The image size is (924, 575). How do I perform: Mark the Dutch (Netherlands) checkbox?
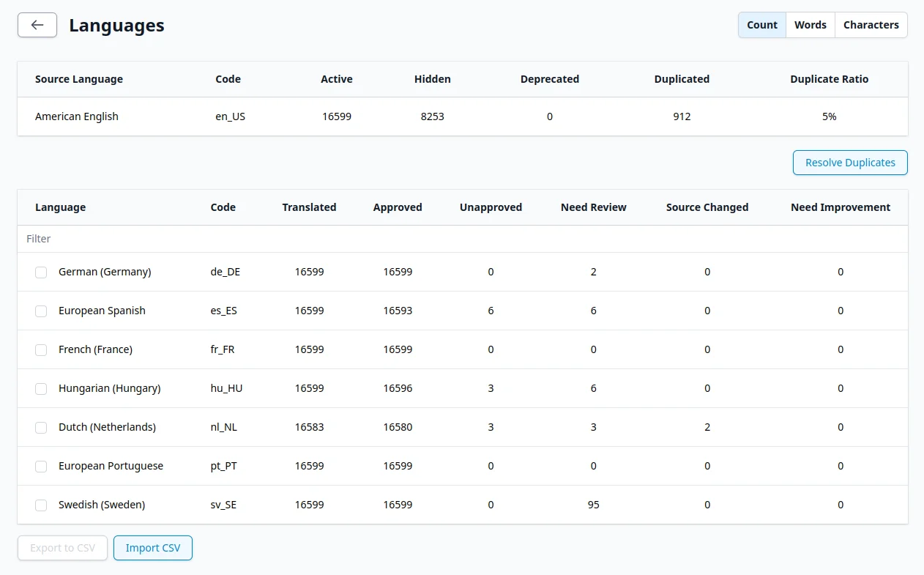(41, 428)
